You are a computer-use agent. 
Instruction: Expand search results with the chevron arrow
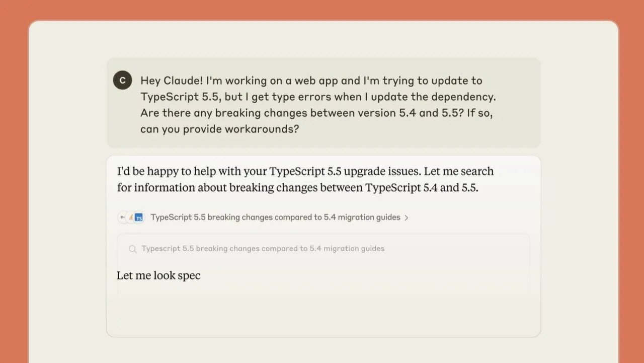(x=407, y=218)
